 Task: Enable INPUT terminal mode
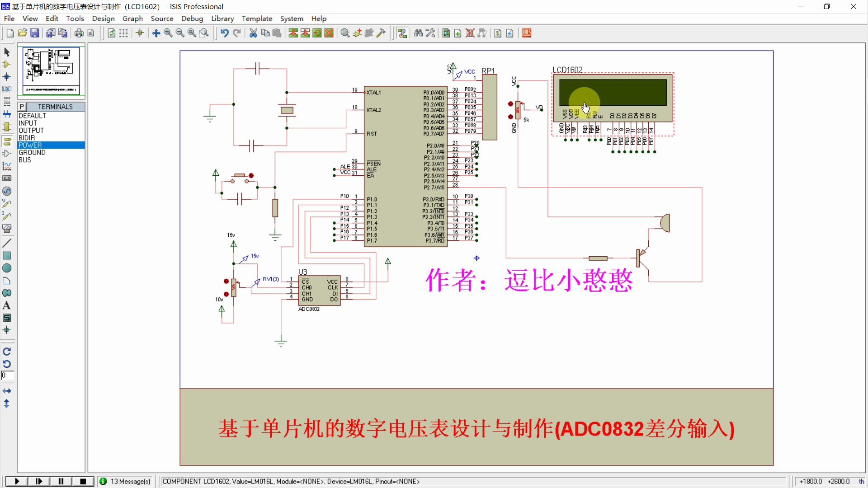[27, 123]
